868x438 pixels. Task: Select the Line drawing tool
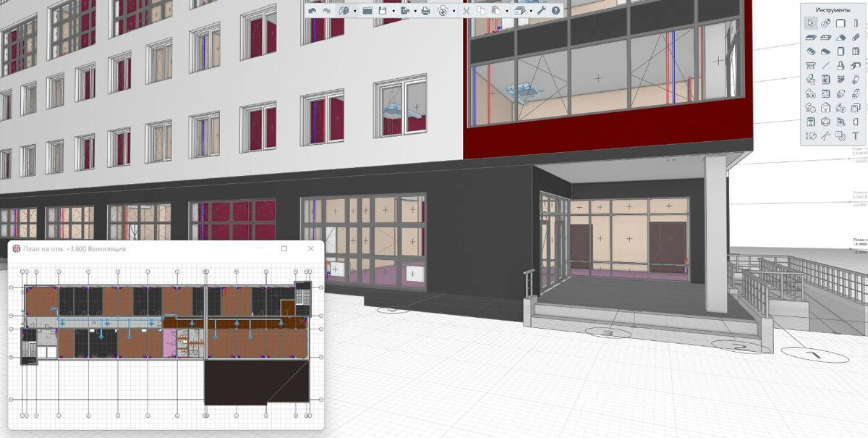[x=826, y=65]
